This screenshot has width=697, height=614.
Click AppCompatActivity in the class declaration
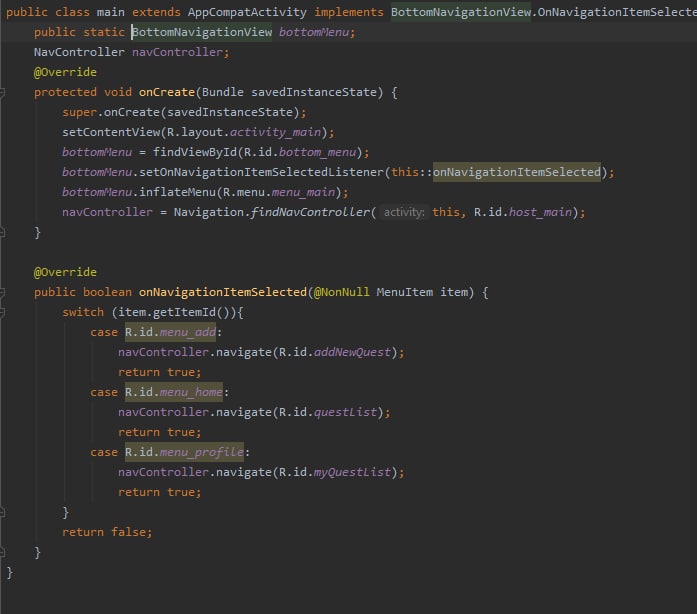(x=247, y=12)
